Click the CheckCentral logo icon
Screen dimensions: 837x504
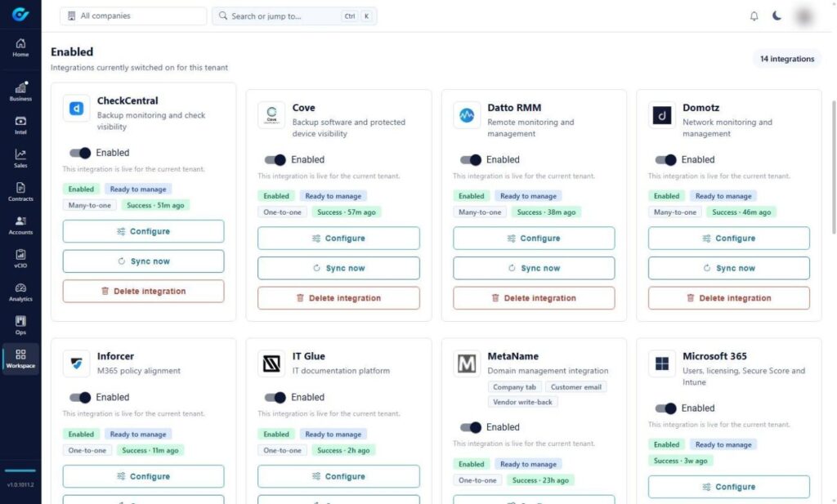point(76,109)
